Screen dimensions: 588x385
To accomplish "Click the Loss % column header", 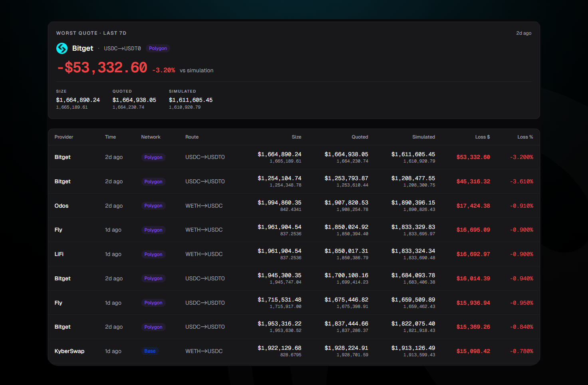I will coord(525,137).
